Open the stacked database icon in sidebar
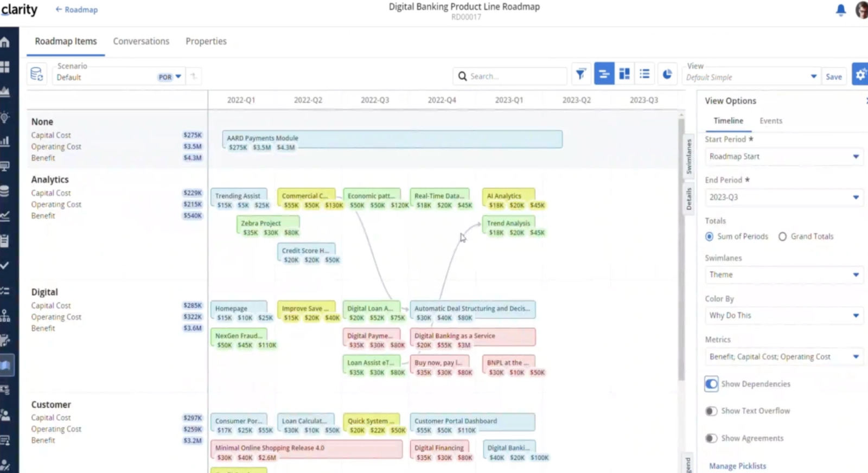Screen dimensions: 868x473 pyautogui.click(x=5, y=191)
